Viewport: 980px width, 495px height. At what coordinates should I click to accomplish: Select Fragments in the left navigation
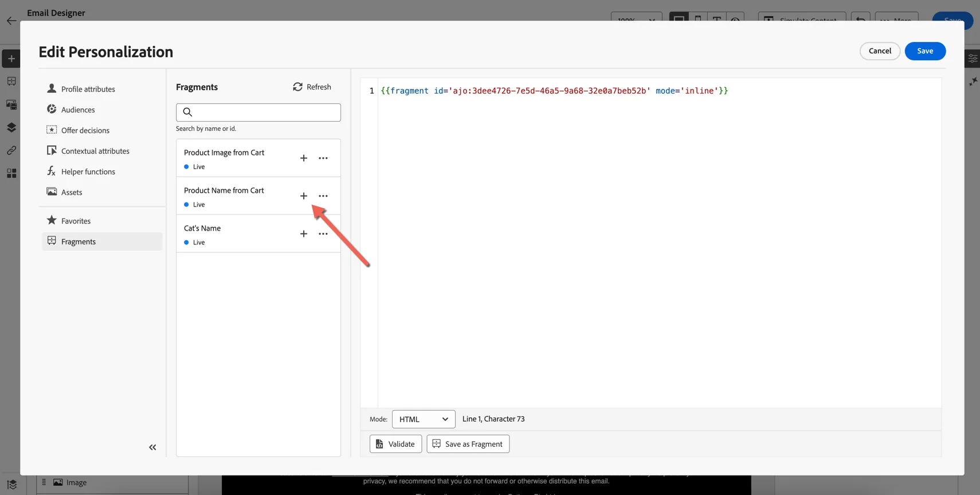point(102,241)
